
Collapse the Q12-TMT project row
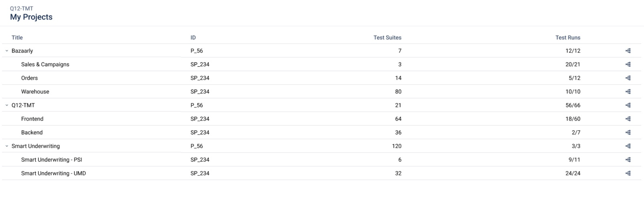click(7, 105)
